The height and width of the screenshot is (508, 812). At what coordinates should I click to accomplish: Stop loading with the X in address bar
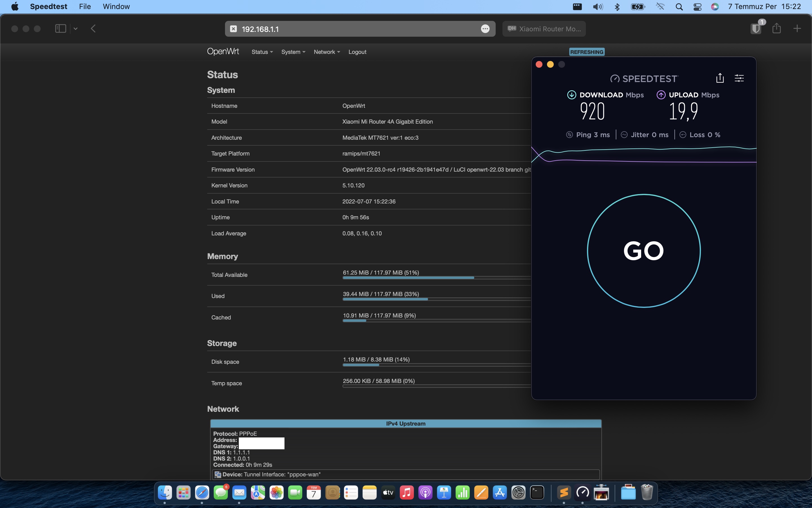click(x=233, y=29)
